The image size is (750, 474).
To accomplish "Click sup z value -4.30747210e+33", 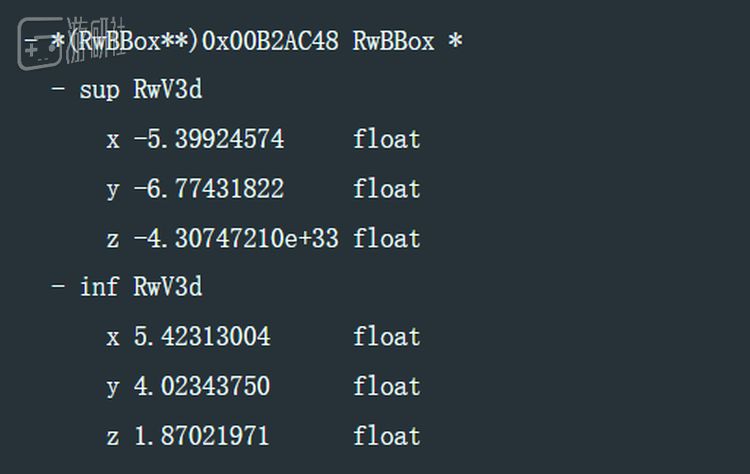I will [236, 238].
